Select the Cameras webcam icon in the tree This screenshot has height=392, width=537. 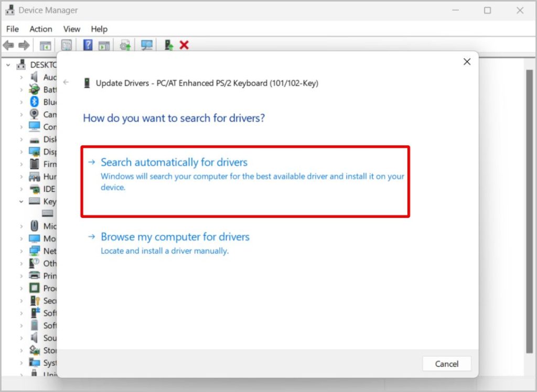coord(34,114)
